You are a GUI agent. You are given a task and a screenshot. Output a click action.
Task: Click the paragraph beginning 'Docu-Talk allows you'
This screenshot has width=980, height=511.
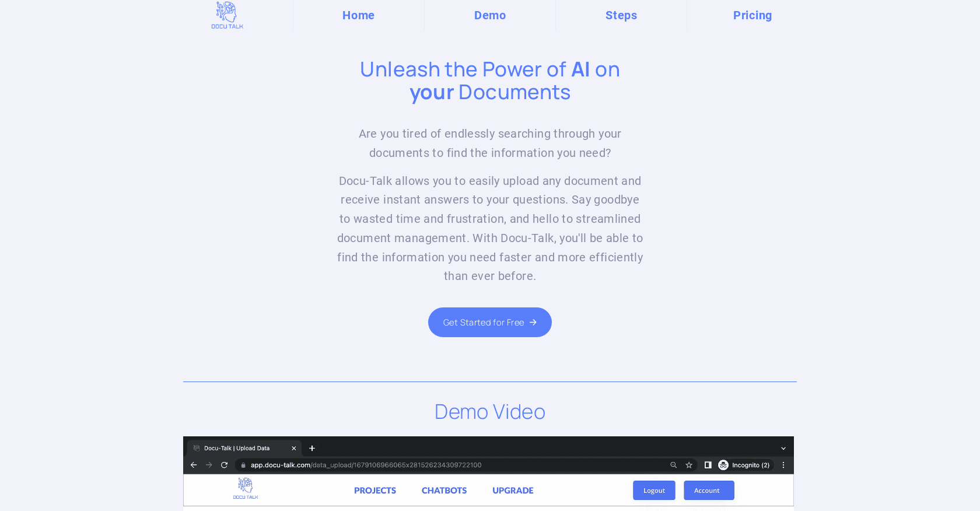pos(490,229)
